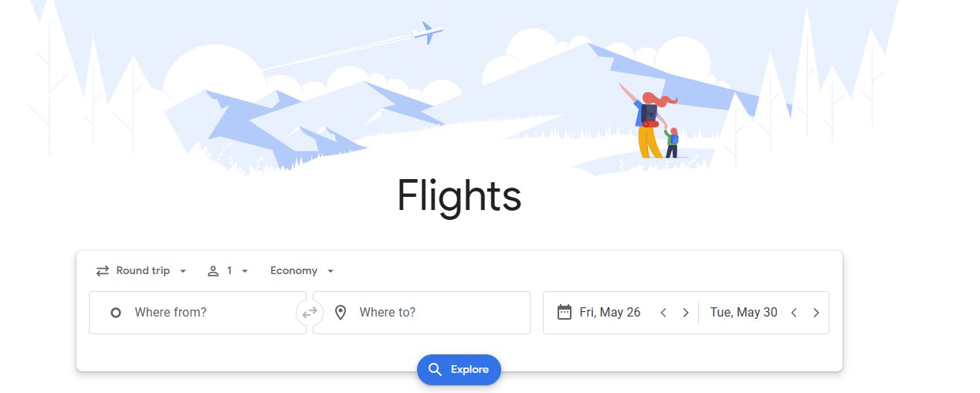Click the magnifier icon on Explore button
The image size is (980, 393).
click(436, 370)
